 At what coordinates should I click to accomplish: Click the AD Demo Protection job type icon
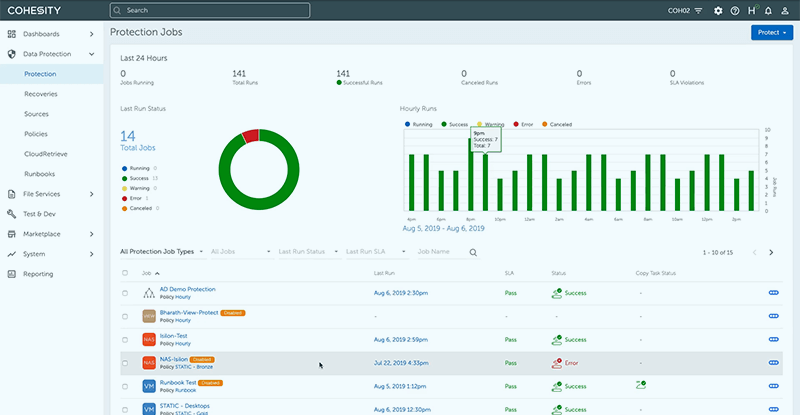[x=149, y=293]
